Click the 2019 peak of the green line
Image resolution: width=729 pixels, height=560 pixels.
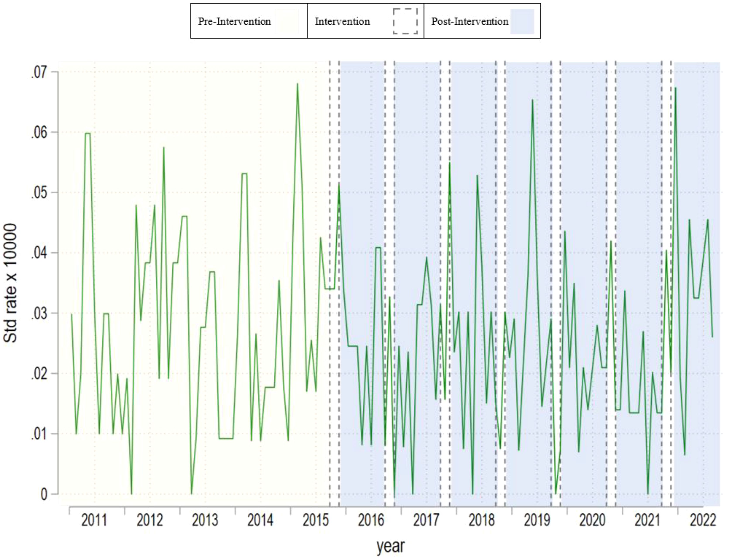click(x=532, y=100)
